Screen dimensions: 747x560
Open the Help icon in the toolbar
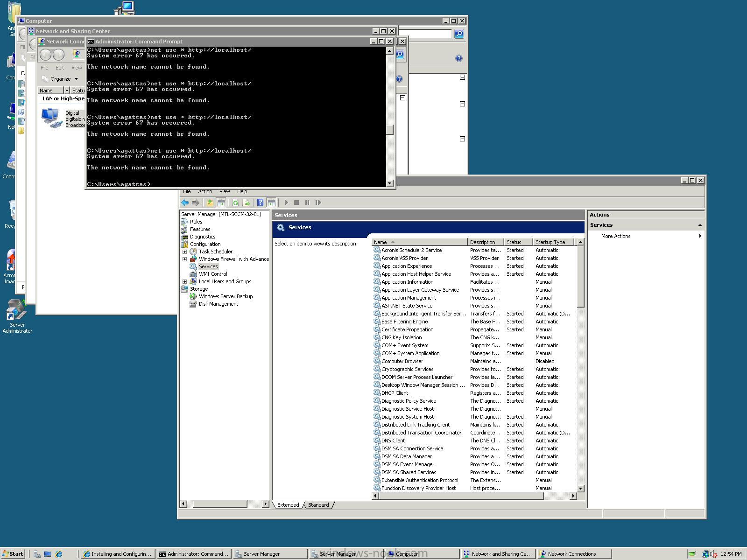[x=260, y=203]
